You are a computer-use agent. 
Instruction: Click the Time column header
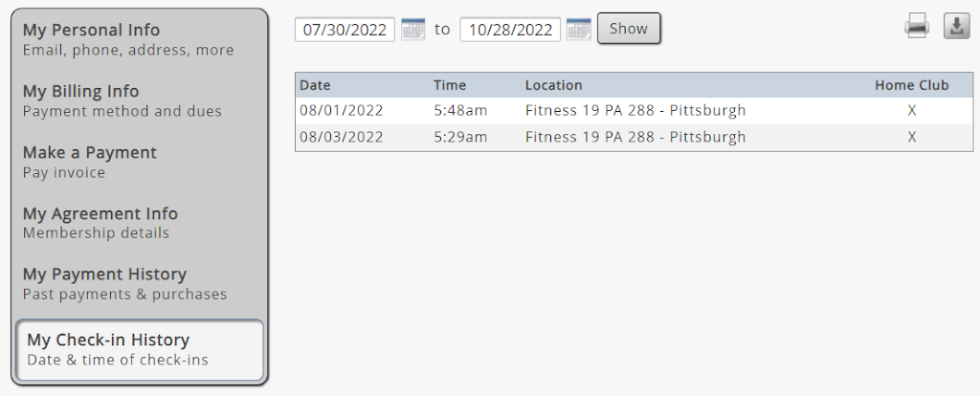pyautogui.click(x=450, y=85)
